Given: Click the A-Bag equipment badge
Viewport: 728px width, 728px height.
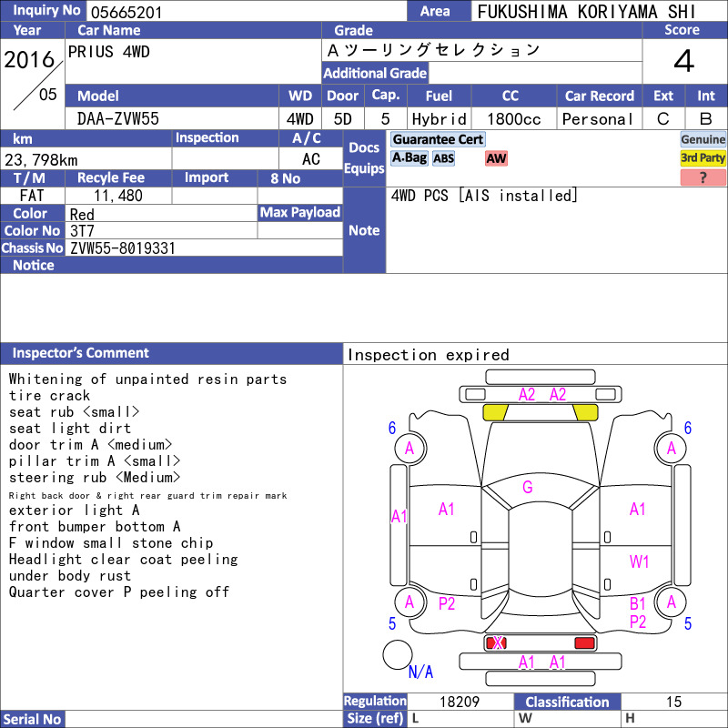Looking at the screenshot, I should 409,157.
